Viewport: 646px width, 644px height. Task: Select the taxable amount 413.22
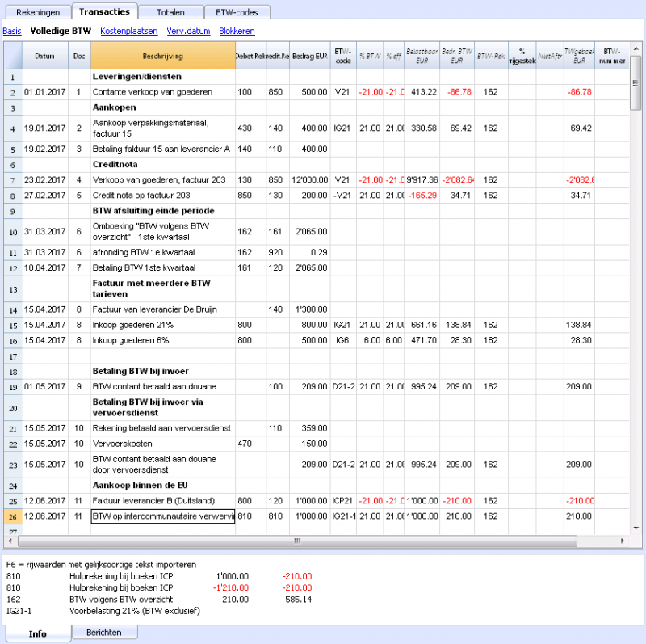click(422, 92)
